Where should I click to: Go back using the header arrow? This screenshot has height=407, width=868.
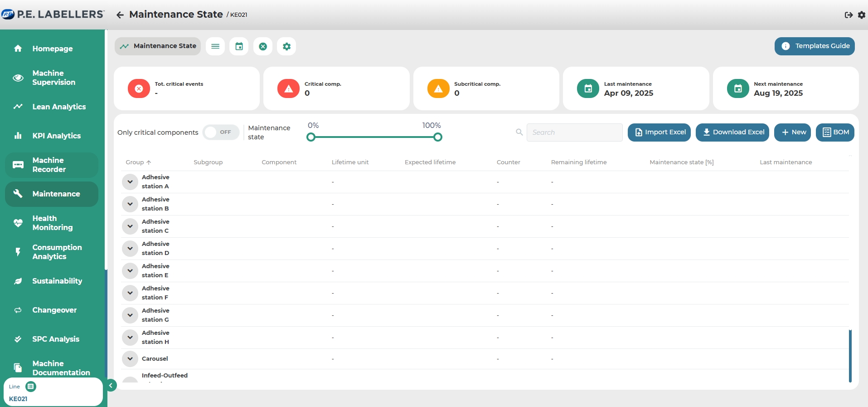120,15
